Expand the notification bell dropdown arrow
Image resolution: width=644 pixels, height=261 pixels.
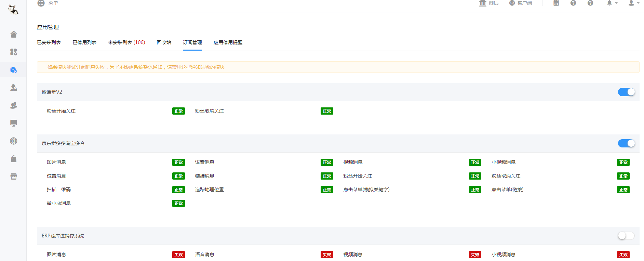[616, 3]
